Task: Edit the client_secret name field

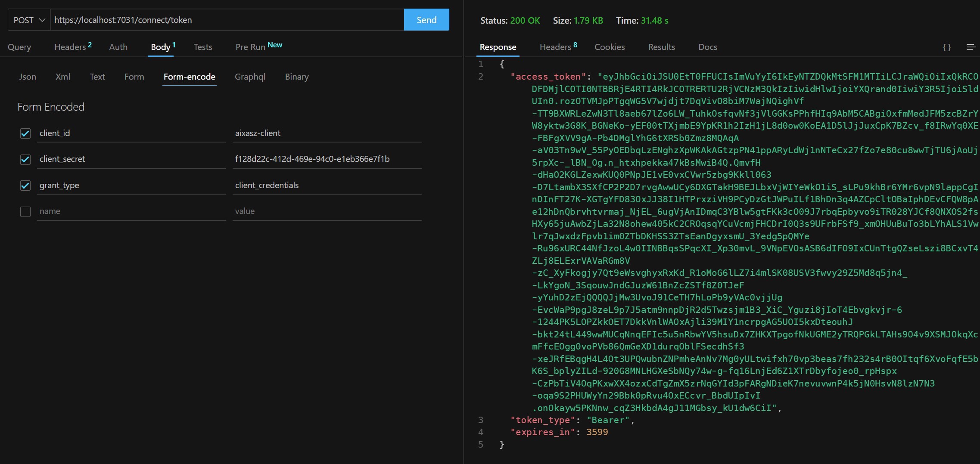Action: [131, 159]
